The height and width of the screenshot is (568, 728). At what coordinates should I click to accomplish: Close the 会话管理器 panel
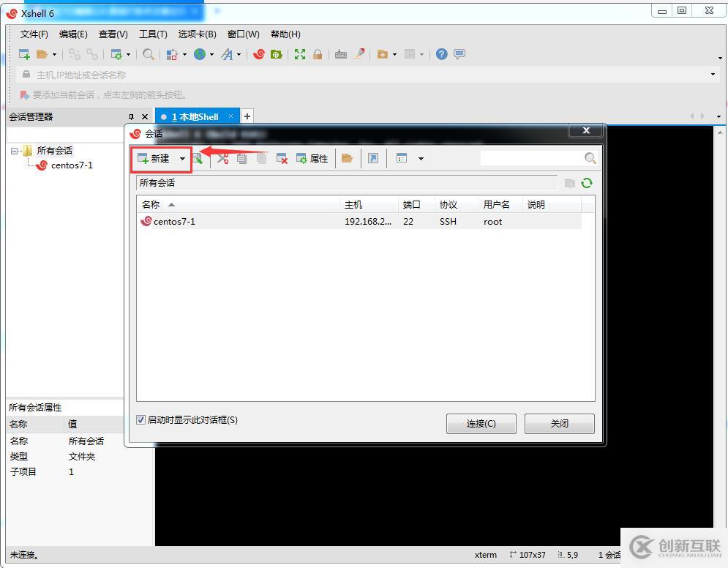(145, 116)
